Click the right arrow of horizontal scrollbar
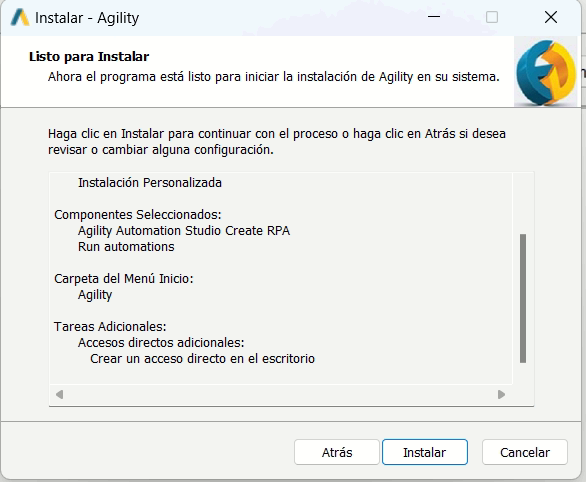The width and height of the screenshot is (586, 482). [x=502, y=395]
